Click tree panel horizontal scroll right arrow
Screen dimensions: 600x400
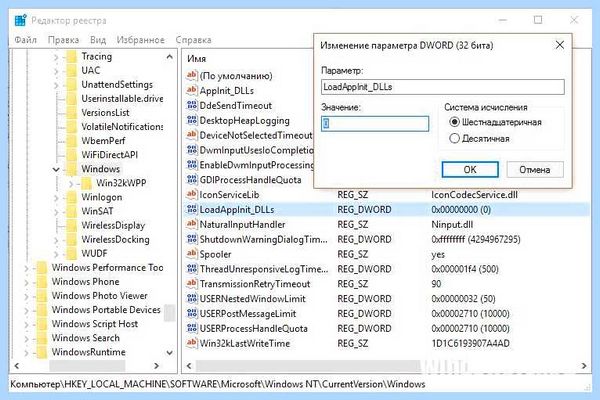pos(156,366)
